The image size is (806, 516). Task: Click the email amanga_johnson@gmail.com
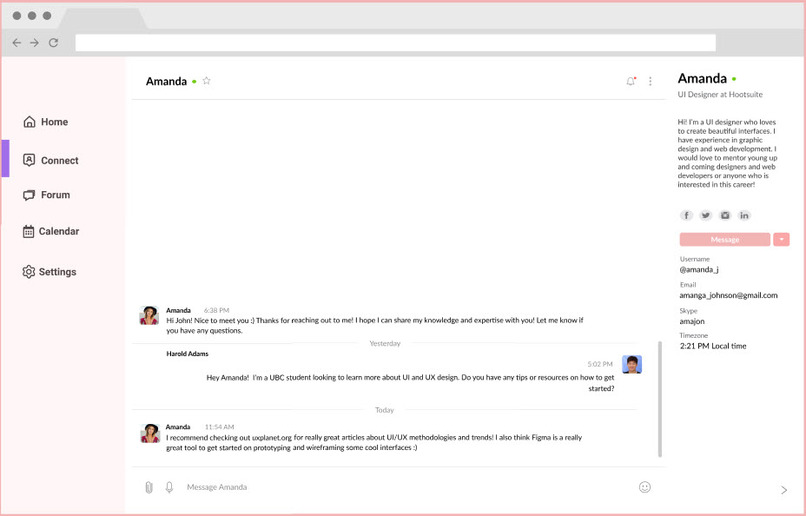pos(728,295)
